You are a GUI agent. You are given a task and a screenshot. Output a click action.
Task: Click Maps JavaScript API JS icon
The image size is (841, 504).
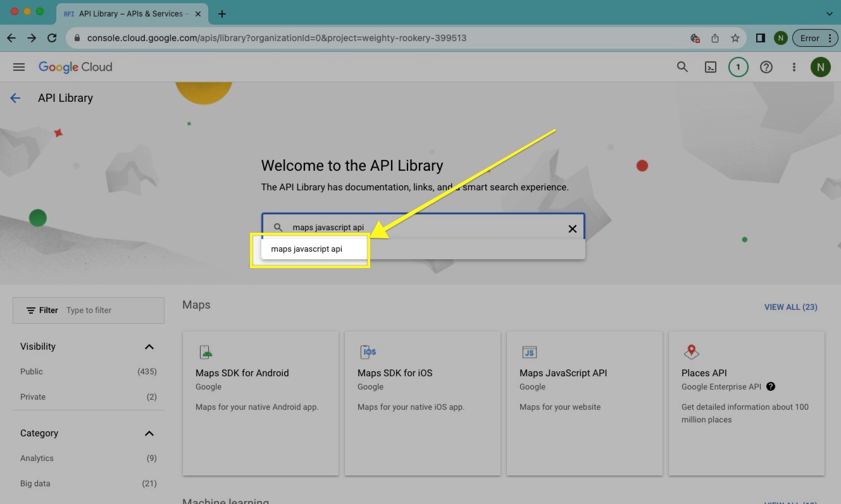[529, 352]
